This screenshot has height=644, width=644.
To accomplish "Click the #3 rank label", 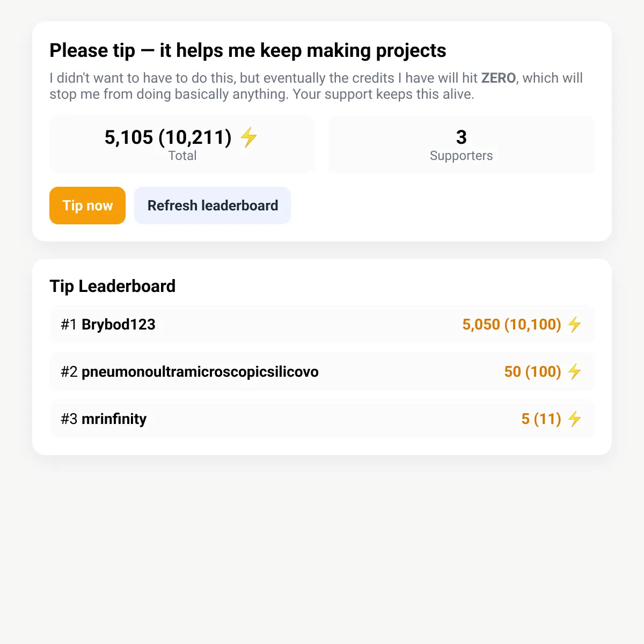I will point(69,419).
